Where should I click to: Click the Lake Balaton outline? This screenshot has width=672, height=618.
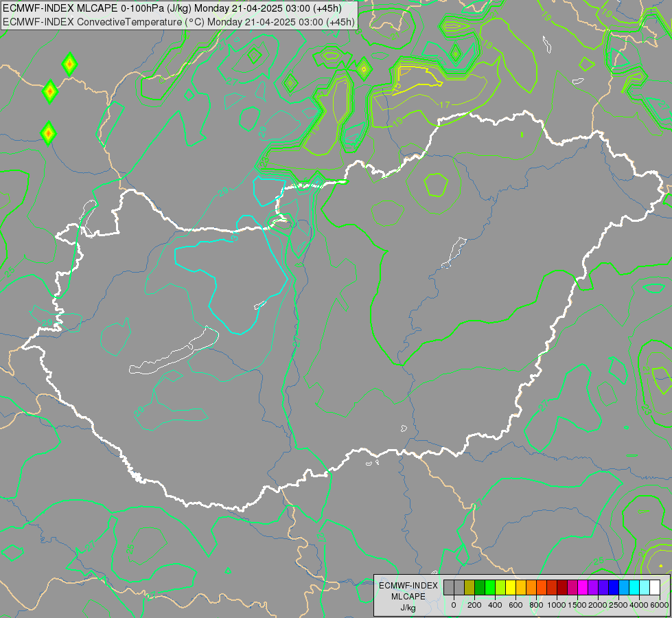click(174, 352)
